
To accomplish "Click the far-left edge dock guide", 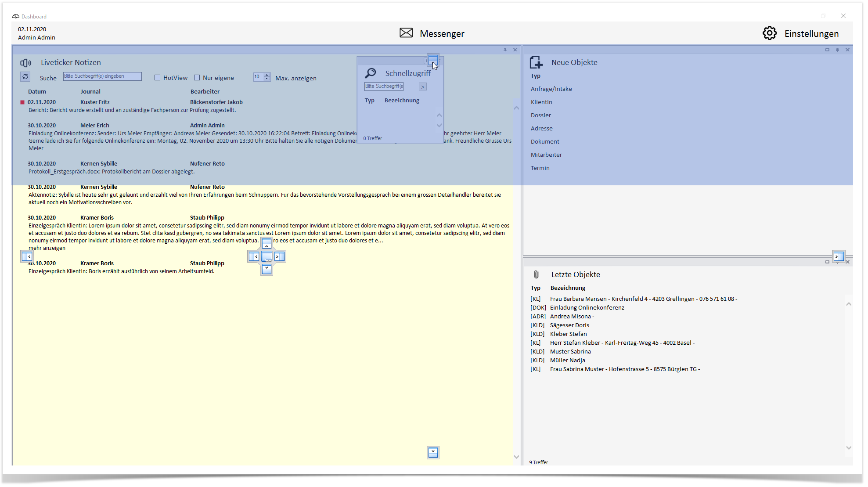I will (27, 256).
